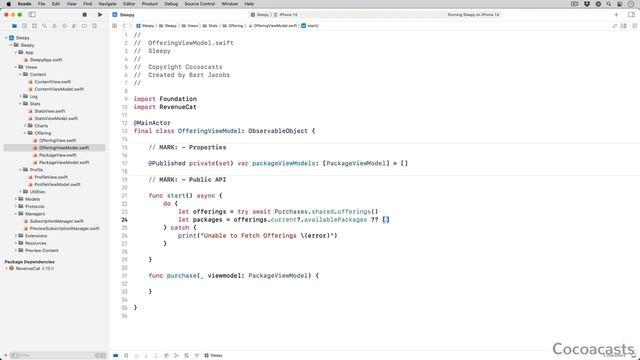This screenshot has width=640, height=360.
Task: Open the editor review changes icon
Action: click(614, 26)
